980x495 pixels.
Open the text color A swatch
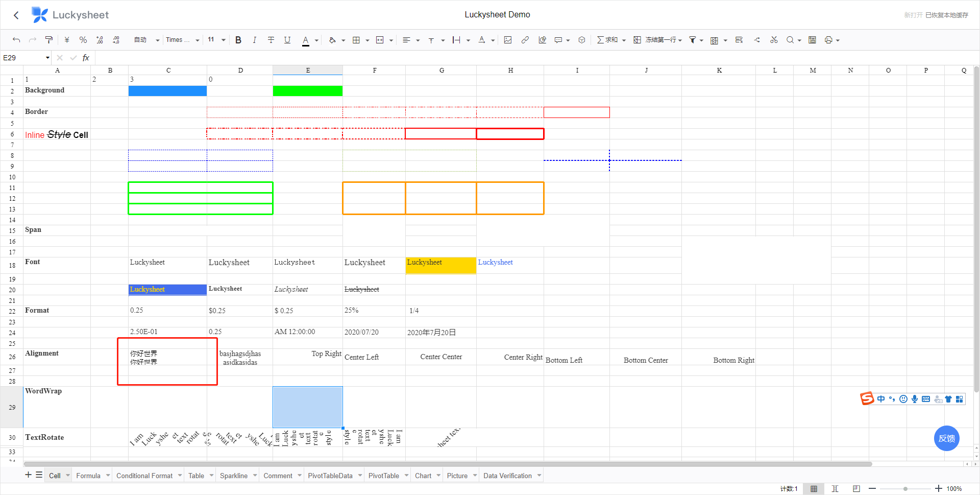[306, 40]
